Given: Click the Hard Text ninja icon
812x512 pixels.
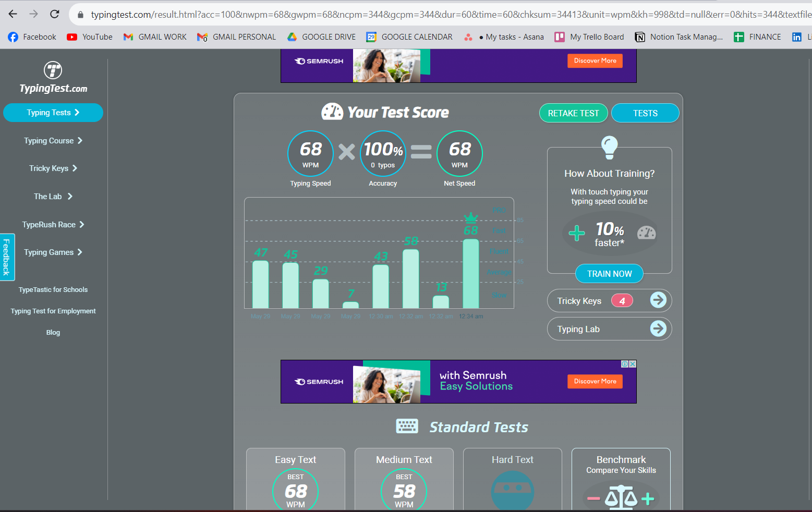Looking at the screenshot, I should 513,491.
